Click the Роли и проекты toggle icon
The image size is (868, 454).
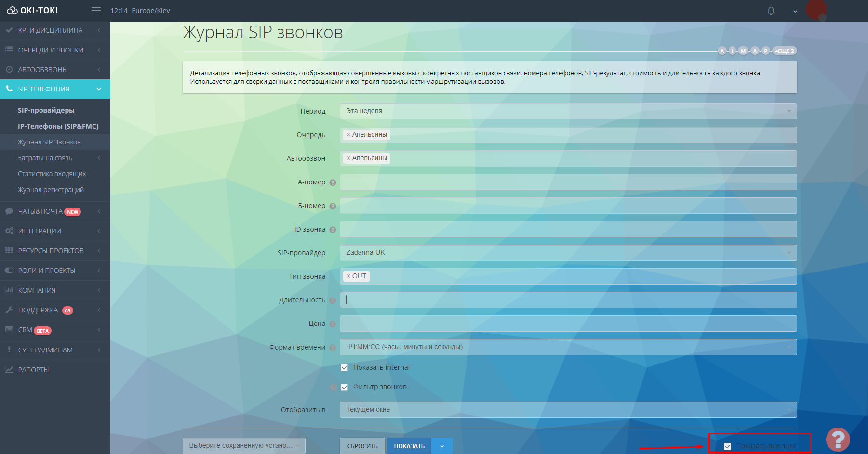tap(9, 271)
